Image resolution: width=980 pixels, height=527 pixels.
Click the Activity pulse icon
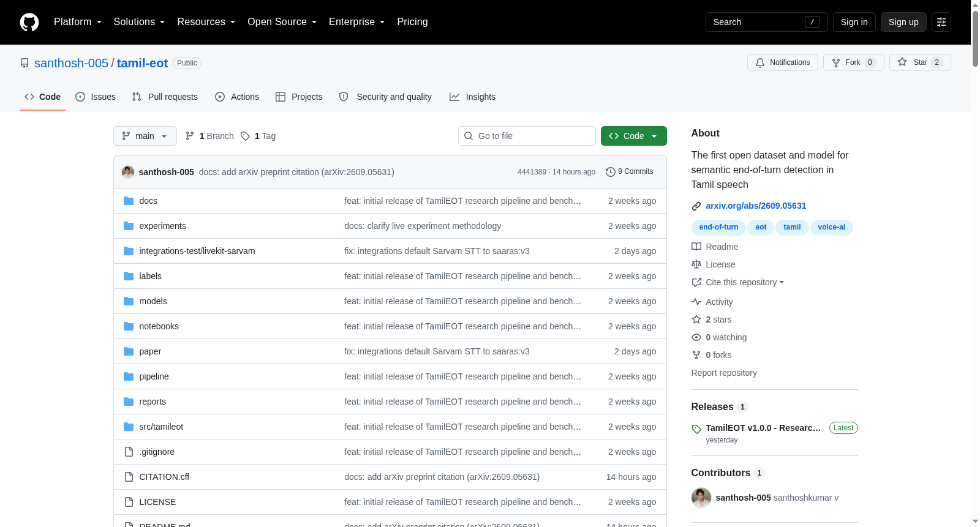tap(696, 302)
